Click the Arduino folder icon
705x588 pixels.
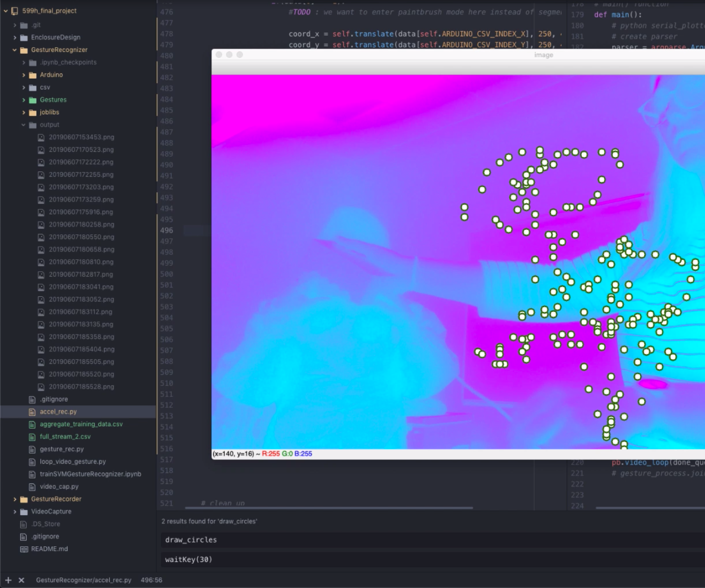[33, 75]
